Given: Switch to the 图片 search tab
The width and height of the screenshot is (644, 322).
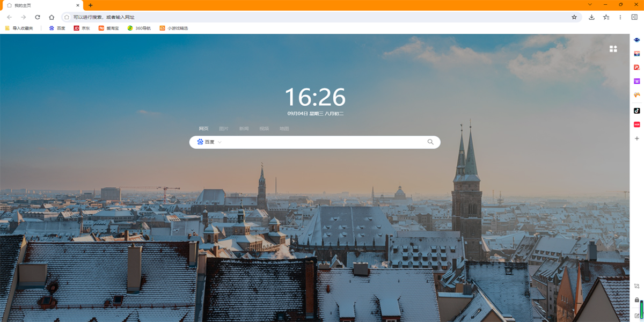Looking at the screenshot, I should (x=224, y=129).
